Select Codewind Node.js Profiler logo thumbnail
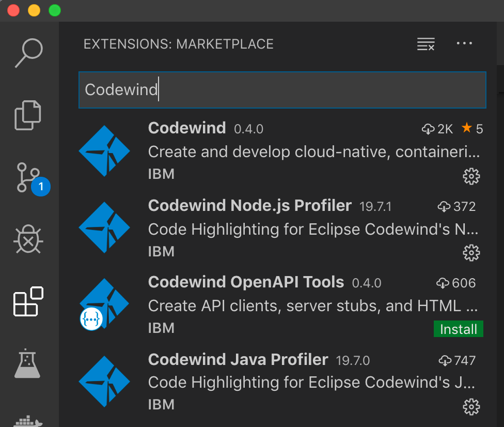Image resolution: width=504 pixels, height=427 pixels. pyautogui.click(x=104, y=227)
